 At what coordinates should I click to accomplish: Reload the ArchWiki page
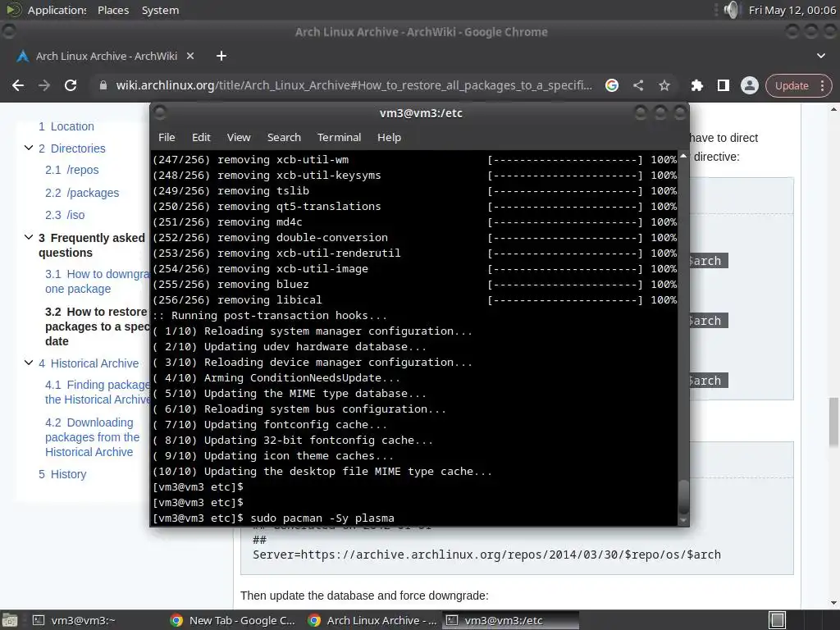(x=71, y=85)
